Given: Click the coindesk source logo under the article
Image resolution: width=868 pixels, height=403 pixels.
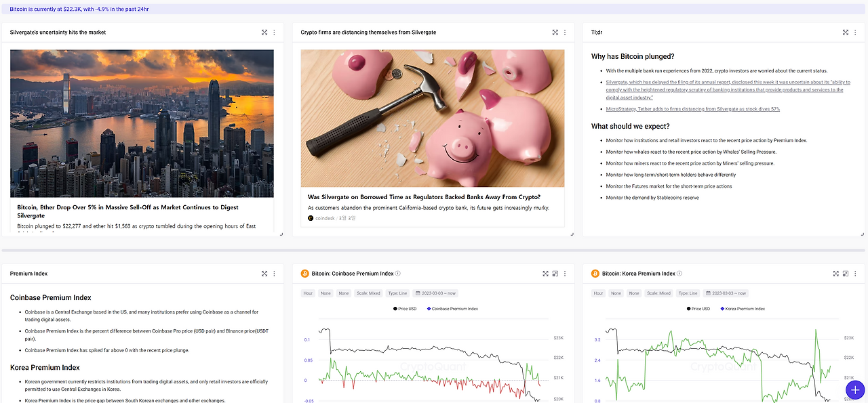Looking at the screenshot, I should [311, 218].
